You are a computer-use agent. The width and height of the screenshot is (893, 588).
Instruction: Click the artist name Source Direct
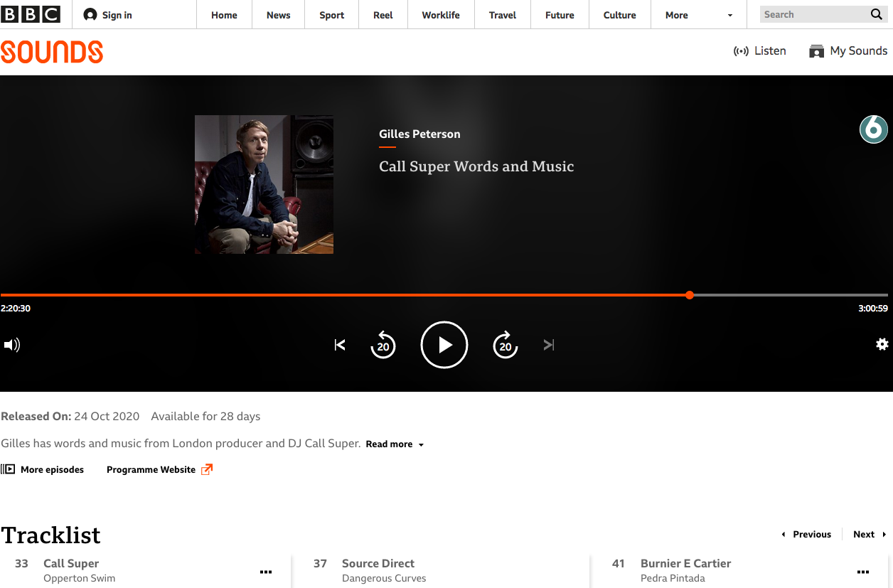tap(378, 563)
